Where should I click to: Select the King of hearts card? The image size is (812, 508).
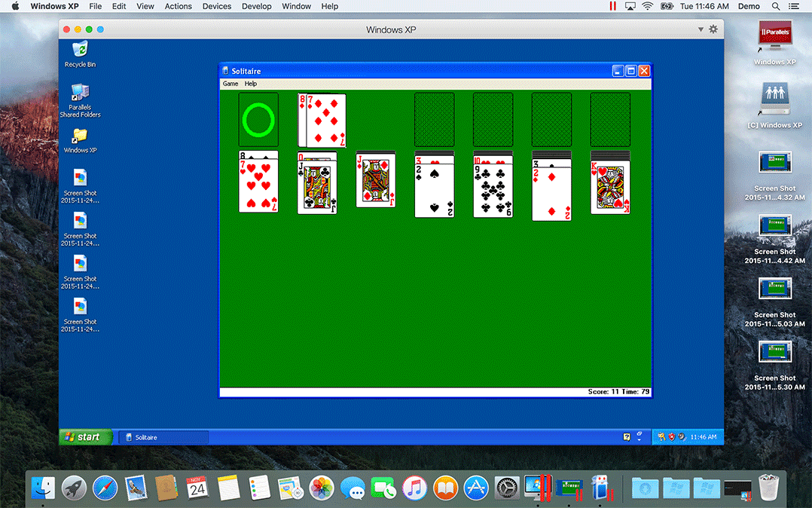click(x=611, y=188)
